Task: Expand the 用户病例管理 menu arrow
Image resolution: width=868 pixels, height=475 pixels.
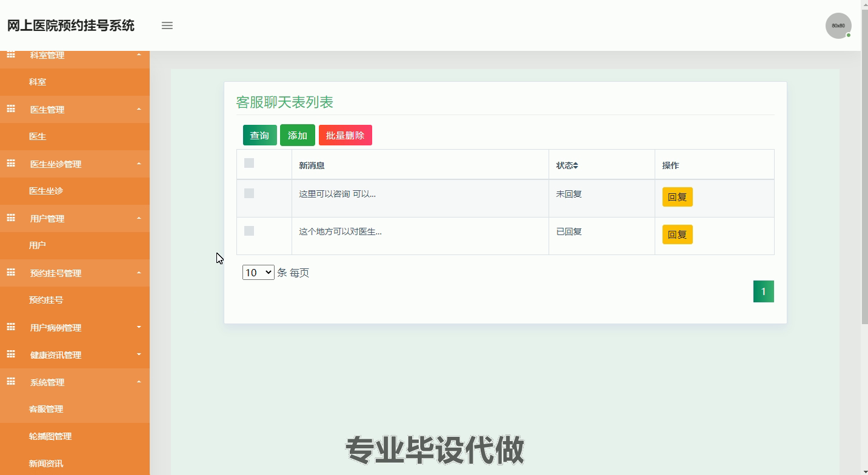Action: click(x=139, y=327)
